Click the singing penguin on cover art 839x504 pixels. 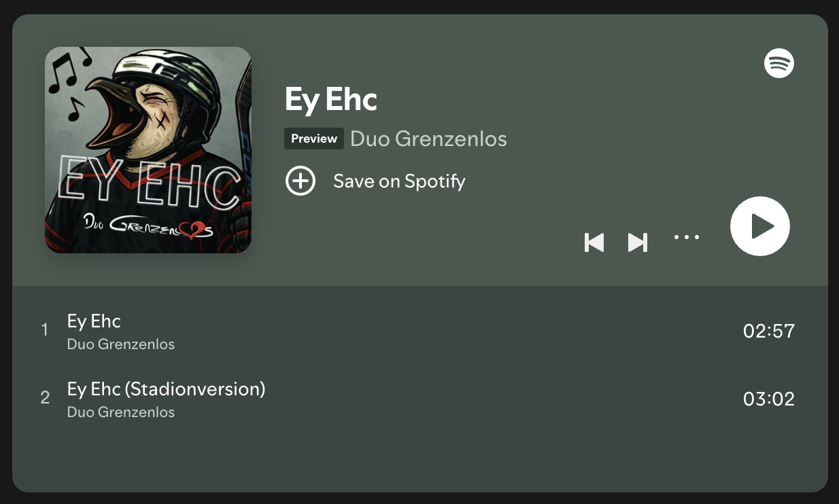(x=146, y=115)
